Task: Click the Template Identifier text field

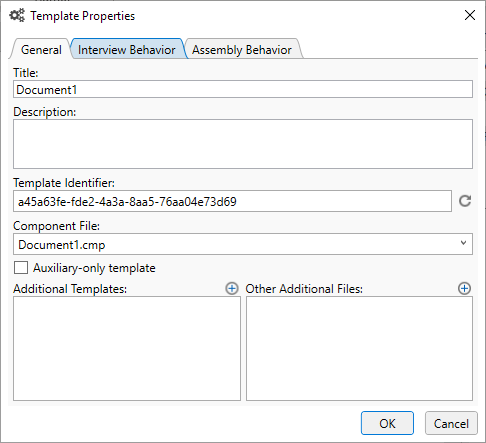Action: (232, 201)
